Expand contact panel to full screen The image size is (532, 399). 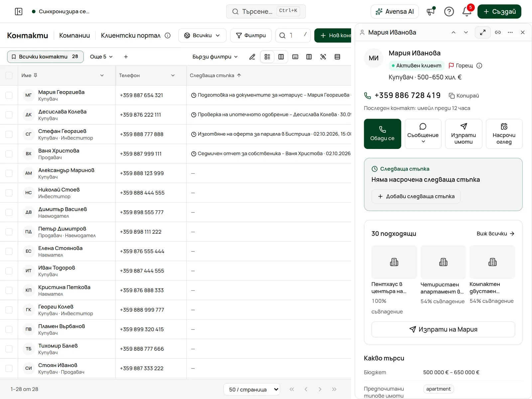tap(483, 32)
